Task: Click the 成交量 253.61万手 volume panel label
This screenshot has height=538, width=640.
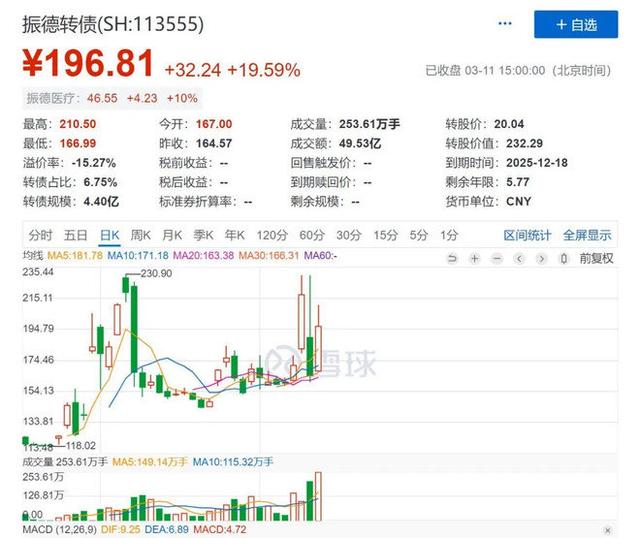Action: 65,462
